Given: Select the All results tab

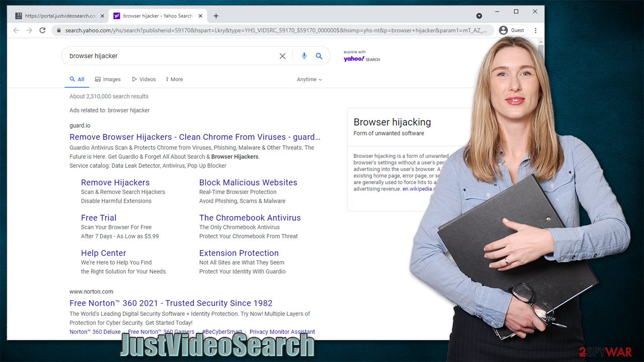Looking at the screenshot, I should click(x=77, y=79).
